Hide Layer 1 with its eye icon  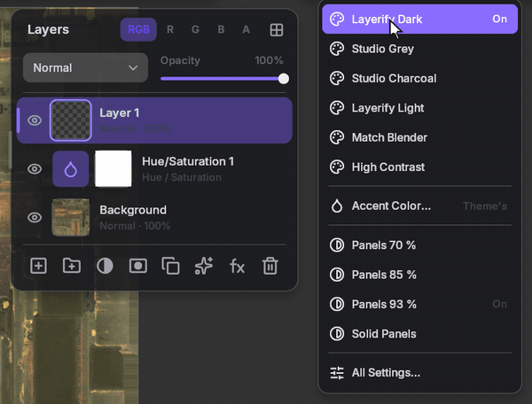pos(35,120)
